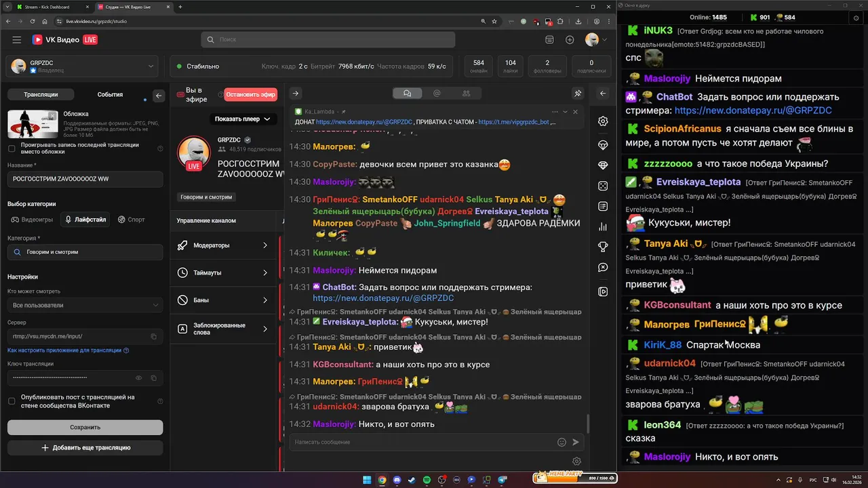Open help for translation app setup
868x488 pixels.
pos(126,350)
